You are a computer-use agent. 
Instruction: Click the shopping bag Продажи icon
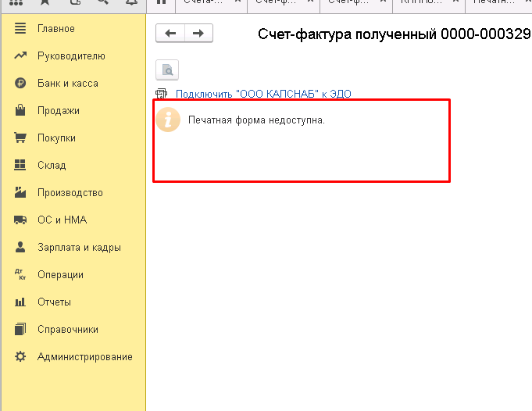coord(21,111)
